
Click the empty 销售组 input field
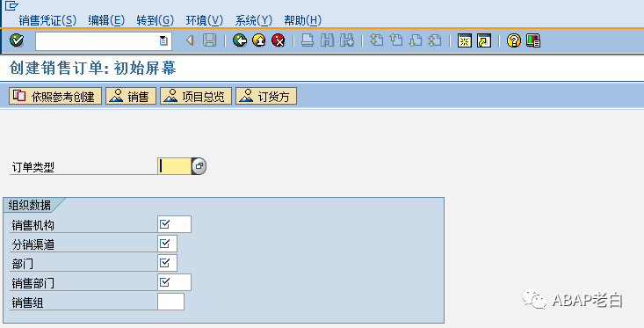pyautogui.click(x=170, y=302)
